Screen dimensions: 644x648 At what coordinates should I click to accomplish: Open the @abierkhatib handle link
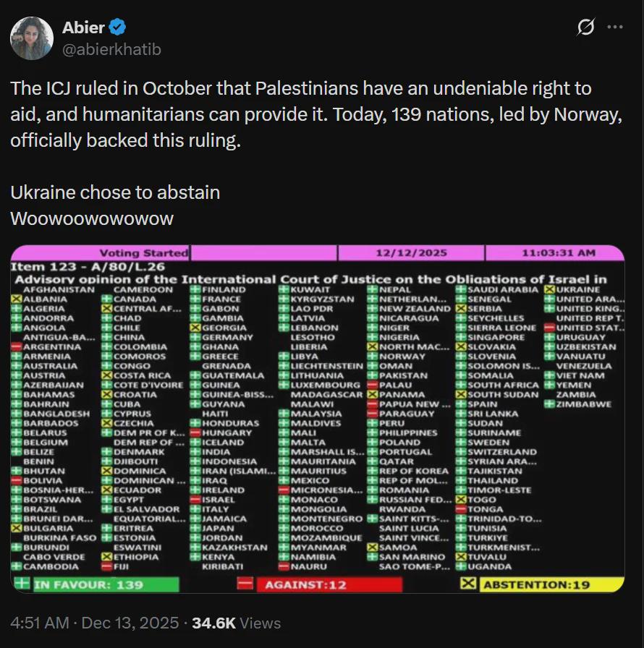point(112,49)
